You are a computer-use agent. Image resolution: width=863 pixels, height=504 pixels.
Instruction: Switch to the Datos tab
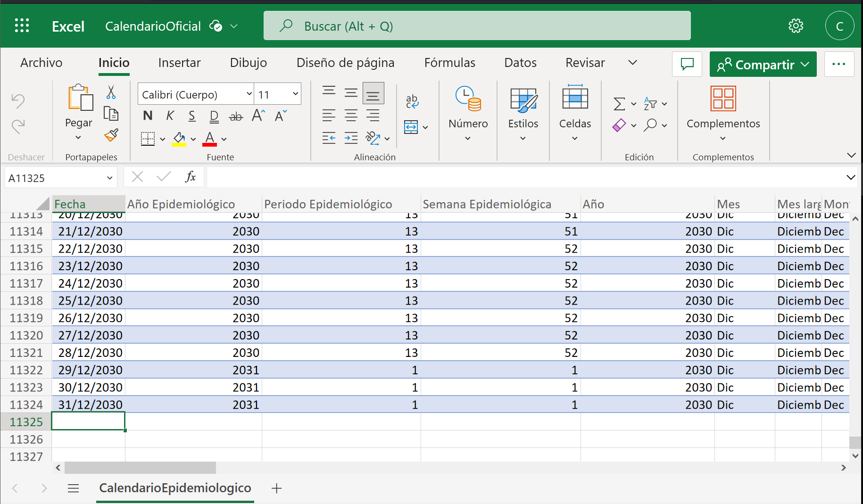click(521, 63)
